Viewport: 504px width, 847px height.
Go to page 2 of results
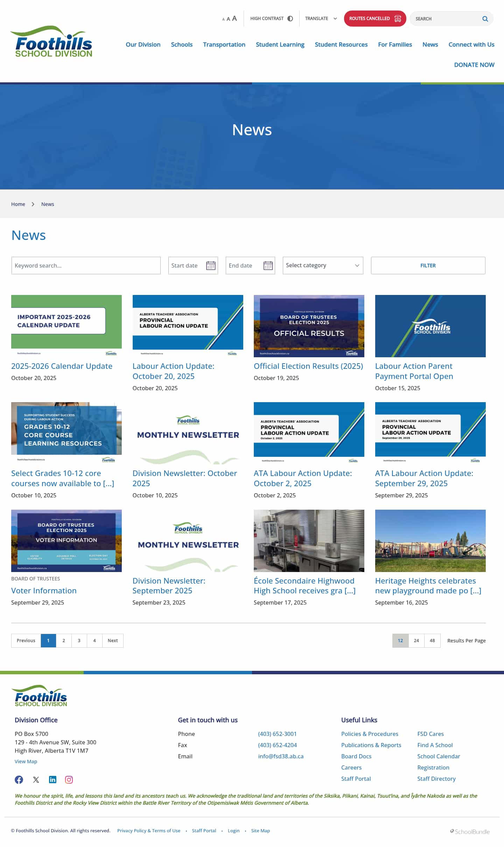click(64, 640)
